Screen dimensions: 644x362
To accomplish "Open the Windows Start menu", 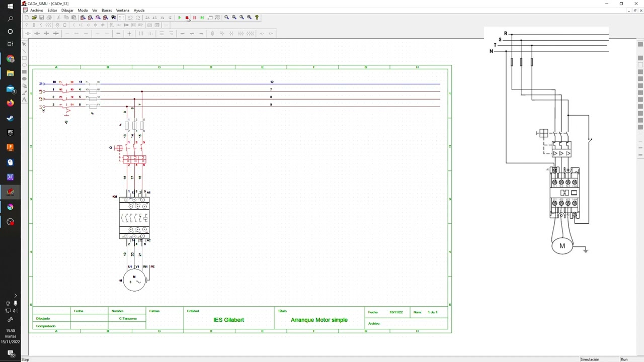I will 10,6.
